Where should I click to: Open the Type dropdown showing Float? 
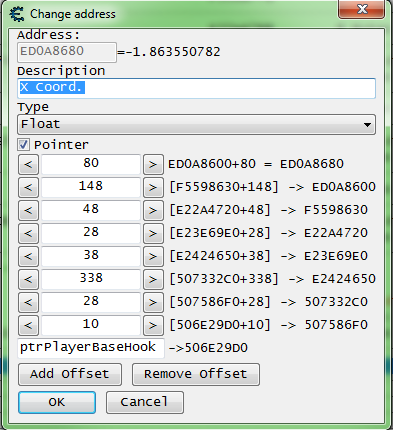pyautogui.click(x=196, y=124)
